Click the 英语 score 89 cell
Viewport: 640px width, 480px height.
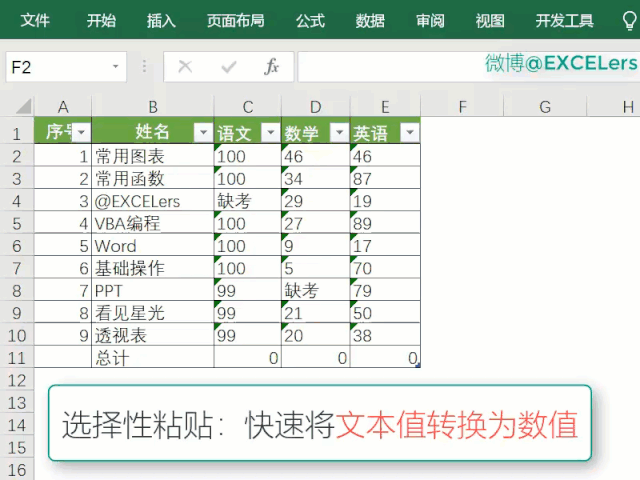(385, 223)
